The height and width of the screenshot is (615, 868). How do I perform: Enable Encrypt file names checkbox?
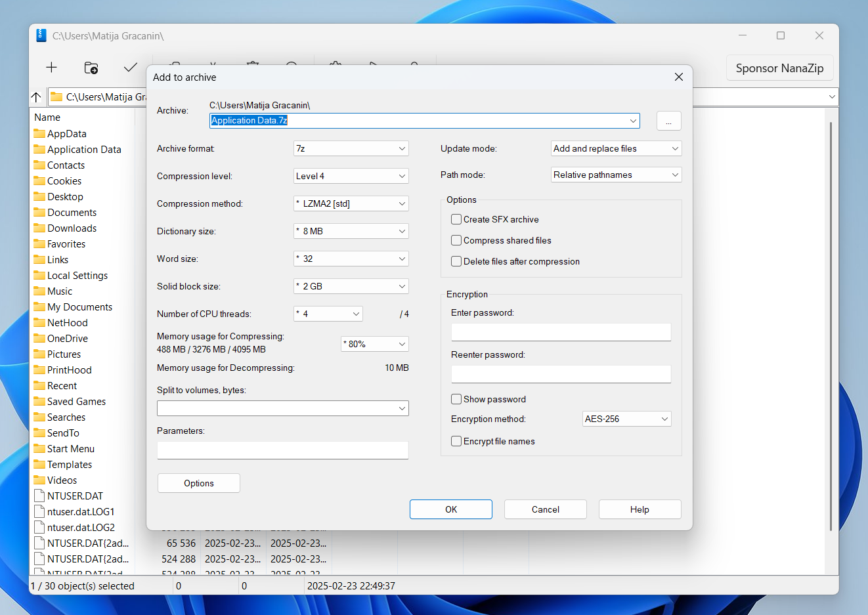456,441
